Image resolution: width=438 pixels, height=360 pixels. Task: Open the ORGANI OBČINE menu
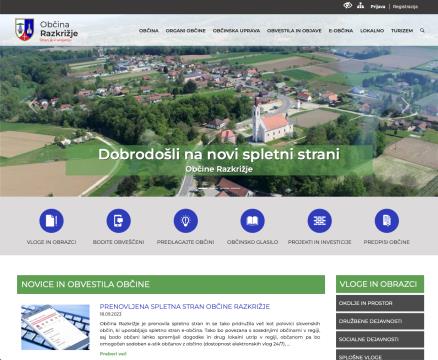tap(186, 30)
